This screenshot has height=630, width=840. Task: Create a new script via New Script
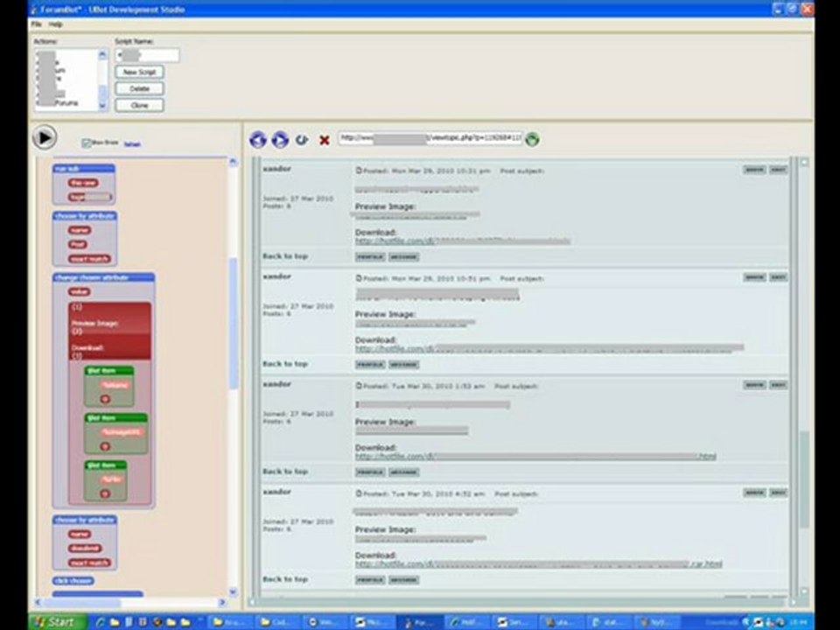click(x=139, y=72)
